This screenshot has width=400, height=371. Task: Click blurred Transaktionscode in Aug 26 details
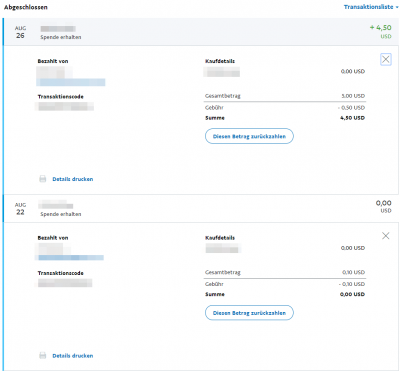pos(65,107)
